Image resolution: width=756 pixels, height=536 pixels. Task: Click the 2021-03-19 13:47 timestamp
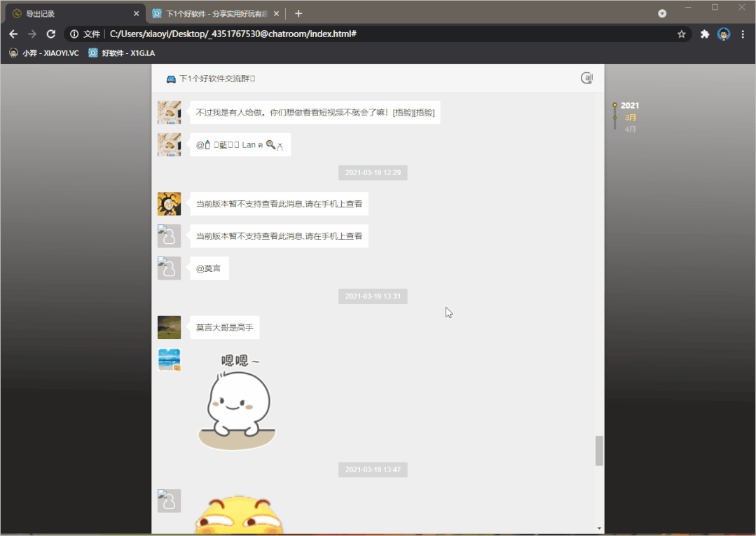pyautogui.click(x=373, y=469)
